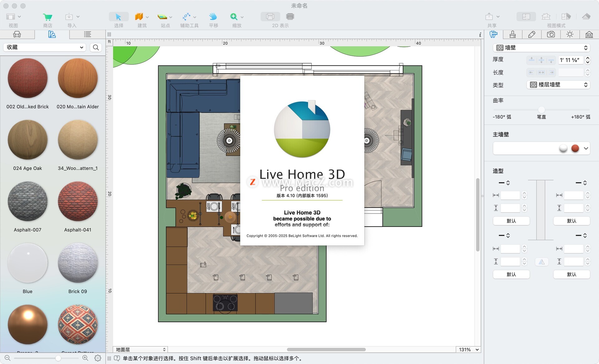This screenshot has width=599, height=364.
Task: Switch to 3D house view mode
Action: [546, 17]
